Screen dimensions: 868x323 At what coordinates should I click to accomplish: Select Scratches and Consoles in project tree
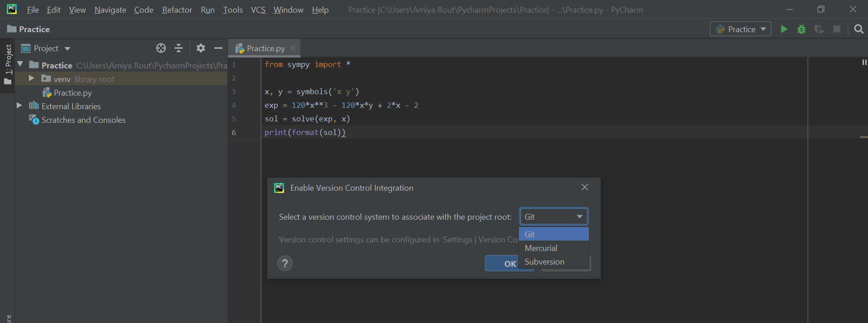coord(83,120)
